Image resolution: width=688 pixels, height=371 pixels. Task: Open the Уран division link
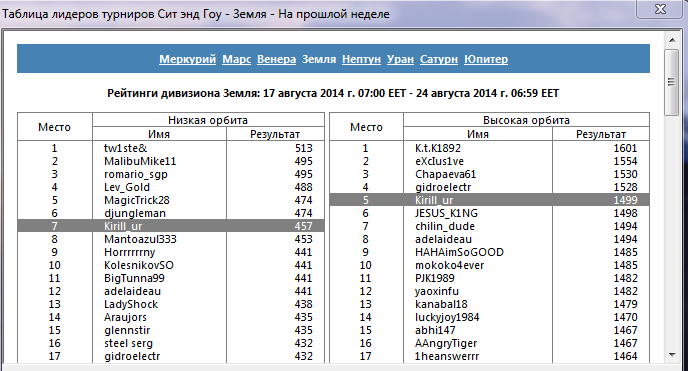(x=400, y=59)
